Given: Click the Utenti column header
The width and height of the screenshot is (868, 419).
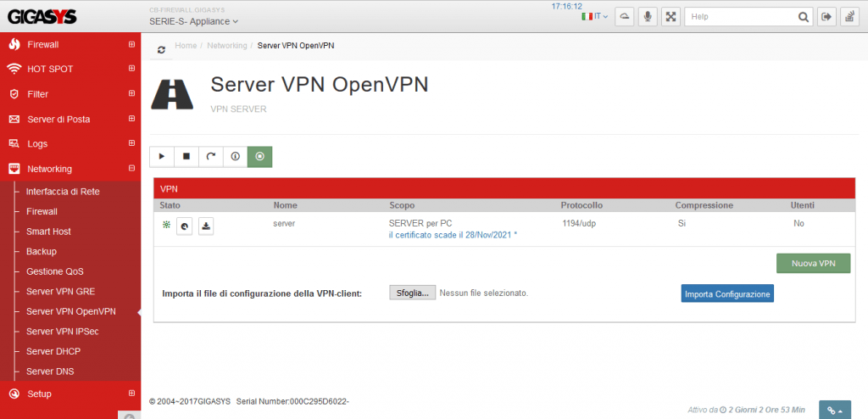Looking at the screenshot, I should [803, 205].
